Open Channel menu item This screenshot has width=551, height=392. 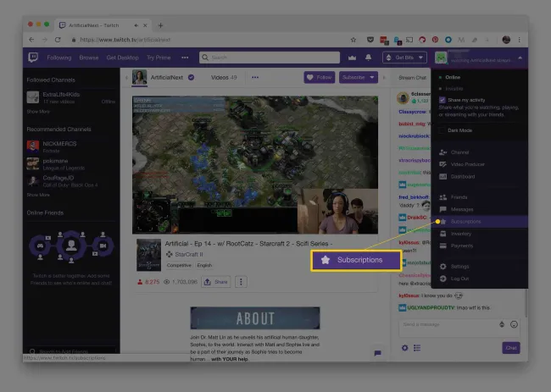click(480, 152)
